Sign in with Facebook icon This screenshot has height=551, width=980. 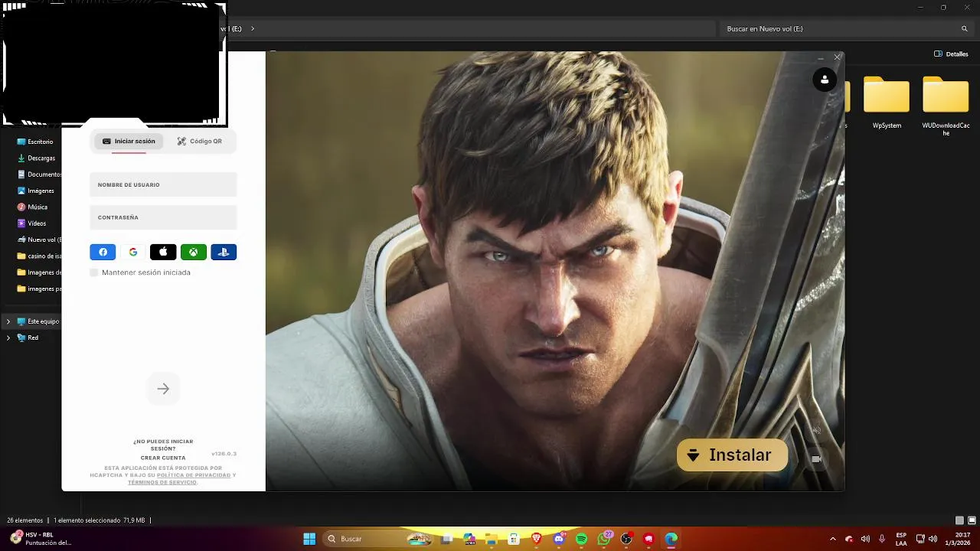[103, 252]
